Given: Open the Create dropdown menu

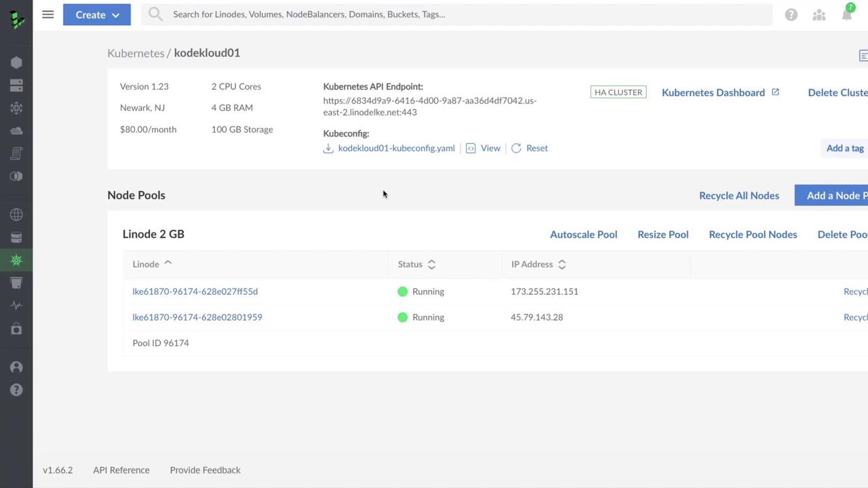Looking at the screenshot, I should [97, 14].
